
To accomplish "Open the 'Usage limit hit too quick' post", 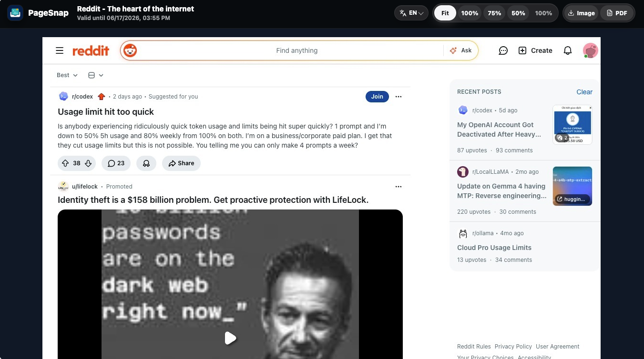I will 106,112.
